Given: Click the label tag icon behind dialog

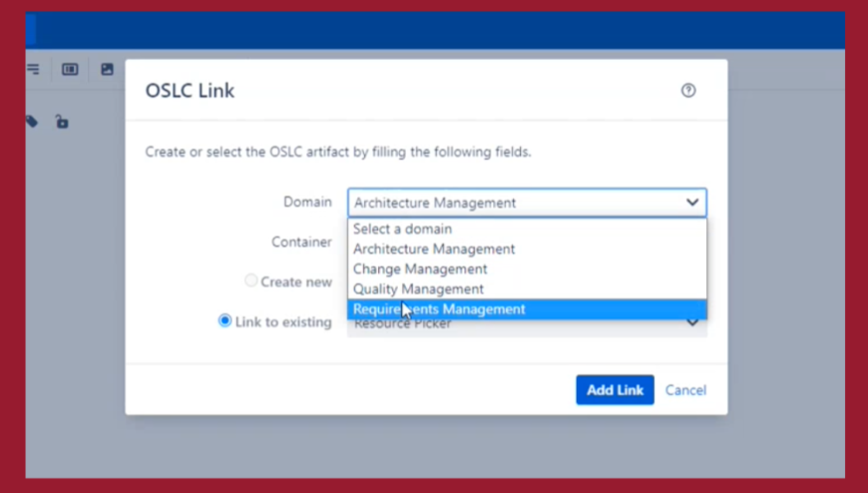Looking at the screenshot, I should (x=32, y=122).
